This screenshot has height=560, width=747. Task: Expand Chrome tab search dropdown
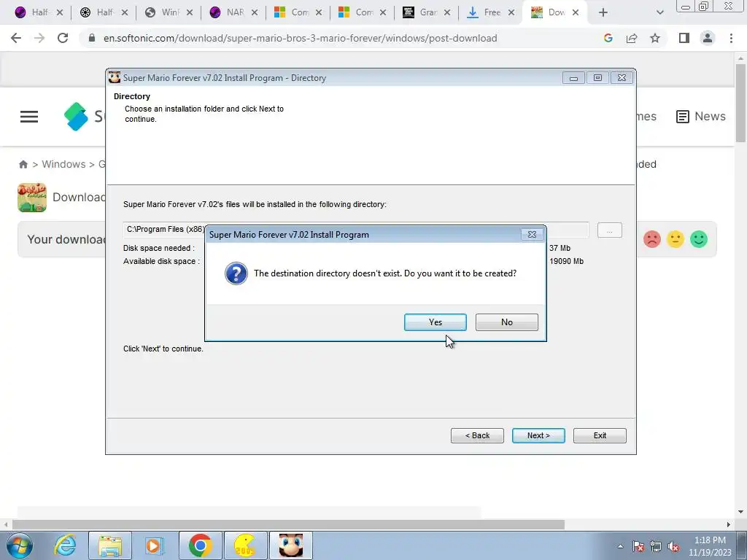[659, 13]
